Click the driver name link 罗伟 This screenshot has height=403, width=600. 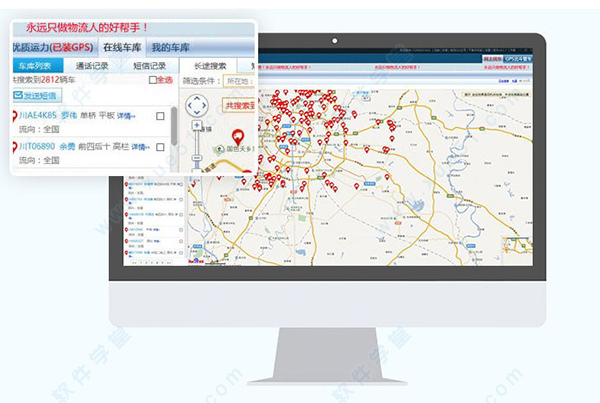click(68, 116)
